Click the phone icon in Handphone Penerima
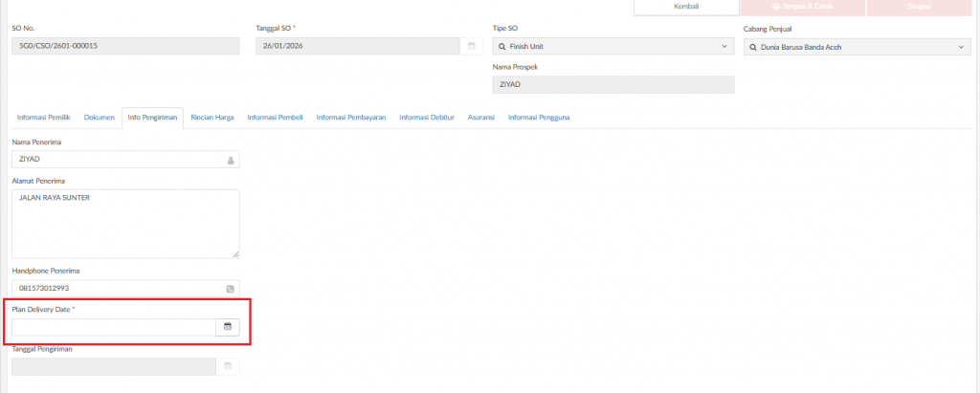This screenshot has height=393, width=980. tap(230, 288)
